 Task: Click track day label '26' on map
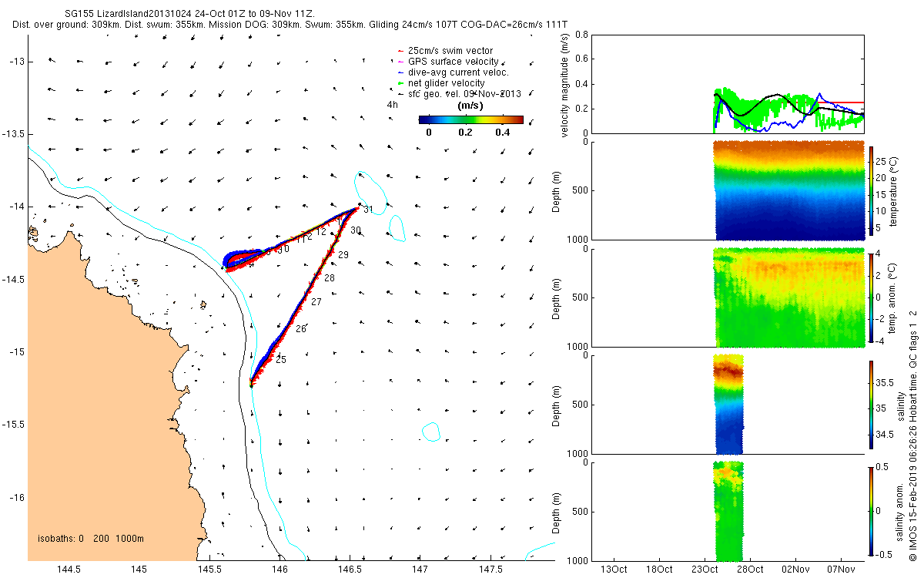300,329
